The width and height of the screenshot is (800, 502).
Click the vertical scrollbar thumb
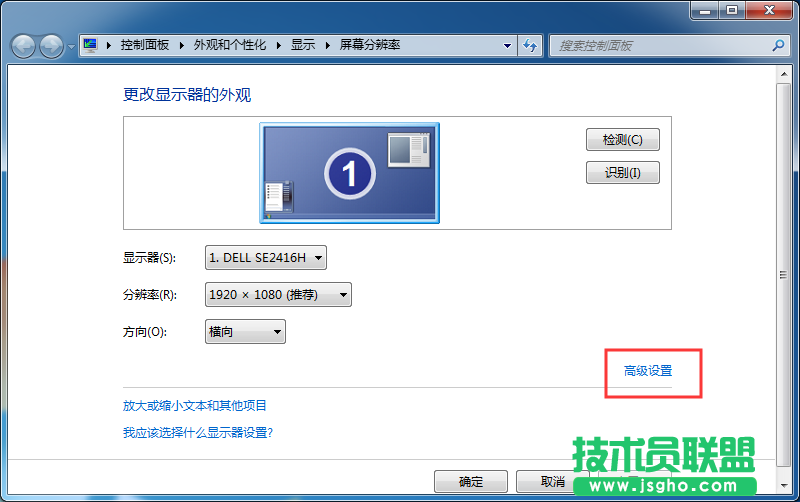[783, 275]
